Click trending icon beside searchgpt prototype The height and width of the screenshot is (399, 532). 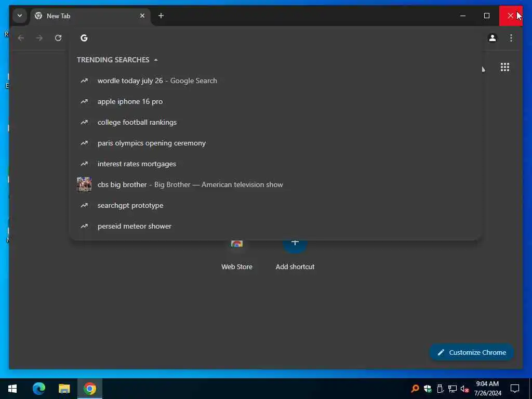click(84, 205)
